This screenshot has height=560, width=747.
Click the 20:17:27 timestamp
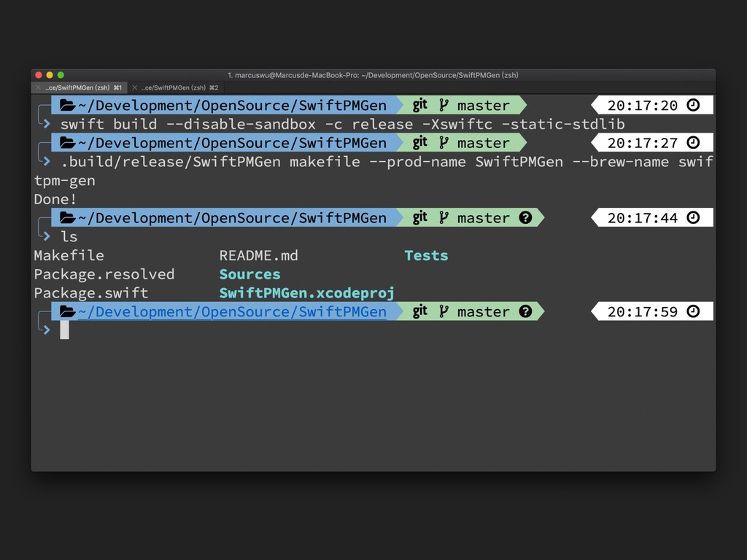click(642, 143)
